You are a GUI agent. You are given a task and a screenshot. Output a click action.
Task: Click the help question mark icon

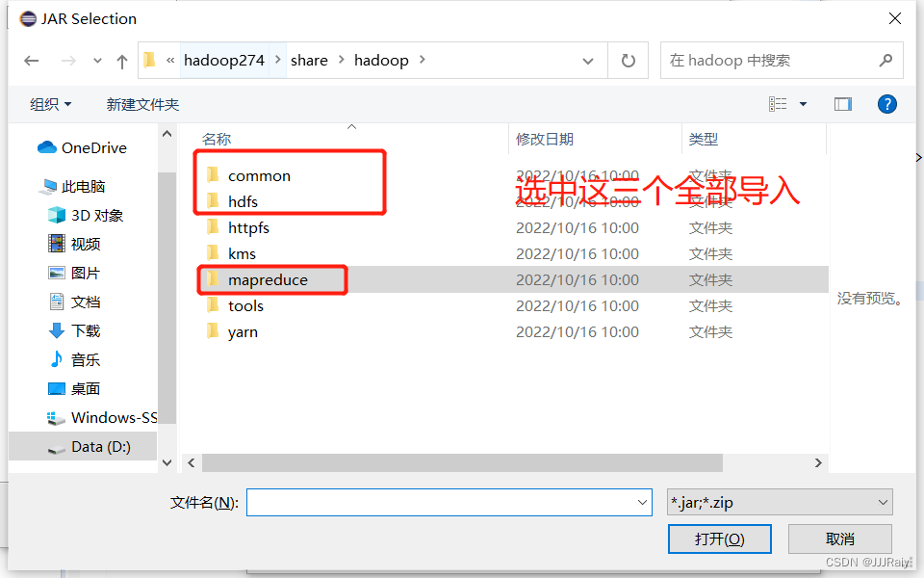886,104
